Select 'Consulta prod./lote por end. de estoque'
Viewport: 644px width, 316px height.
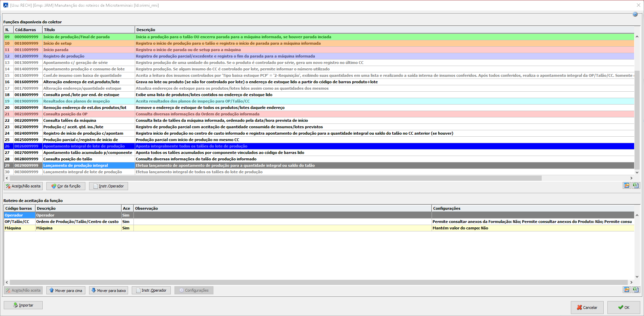click(319, 95)
